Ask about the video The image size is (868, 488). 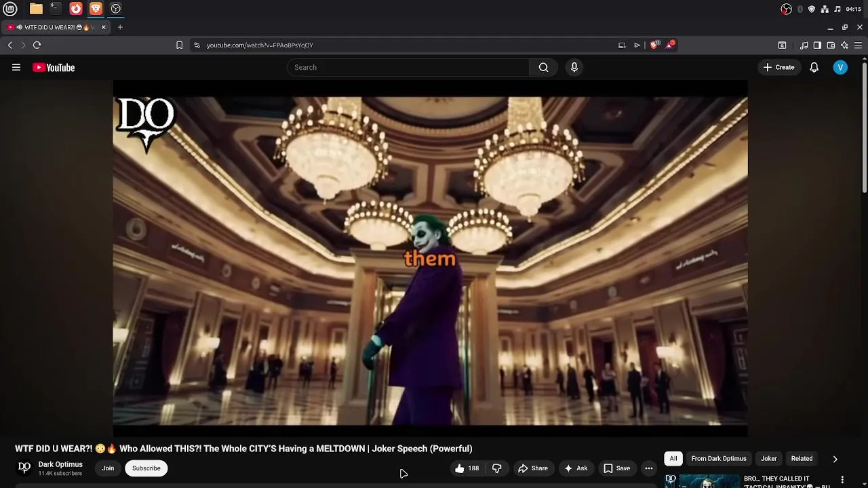[576, 468]
